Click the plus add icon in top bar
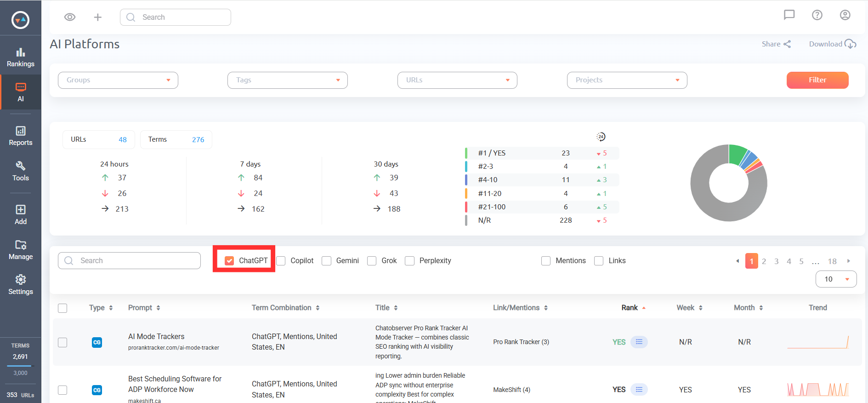The height and width of the screenshot is (403, 868). click(98, 17)
